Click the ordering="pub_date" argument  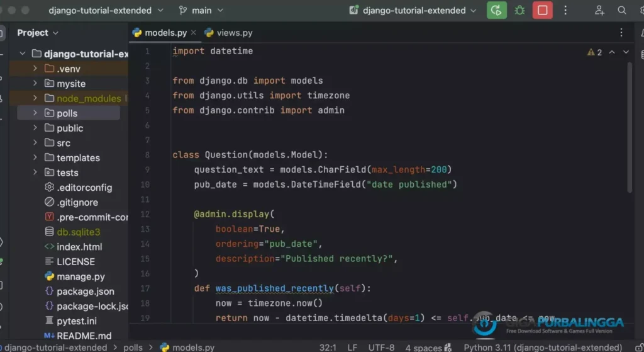point(266,244)
